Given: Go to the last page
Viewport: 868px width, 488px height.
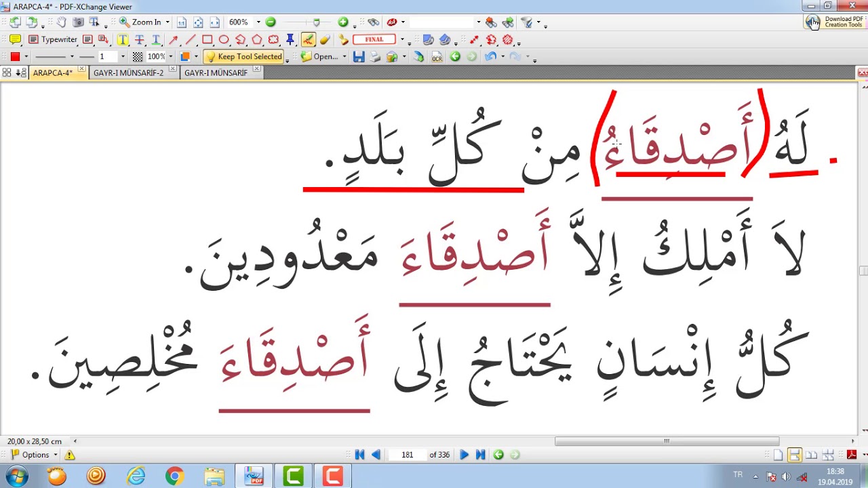Looking at the screenshot, I should pyautogui.click(x=480, y=455).
